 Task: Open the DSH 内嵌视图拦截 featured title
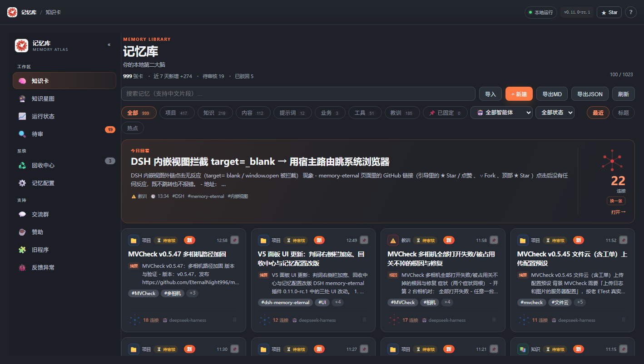(x=260, y=162)
